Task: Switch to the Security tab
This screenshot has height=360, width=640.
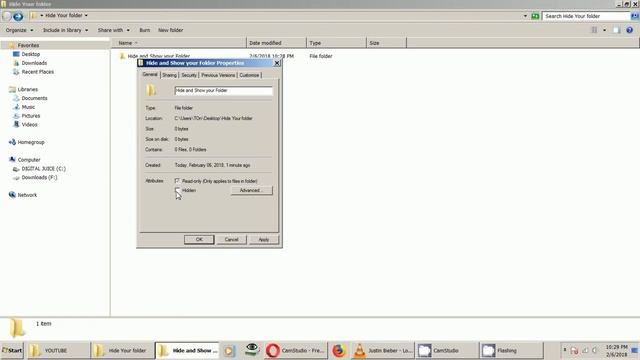Action: tap(189, 75)
